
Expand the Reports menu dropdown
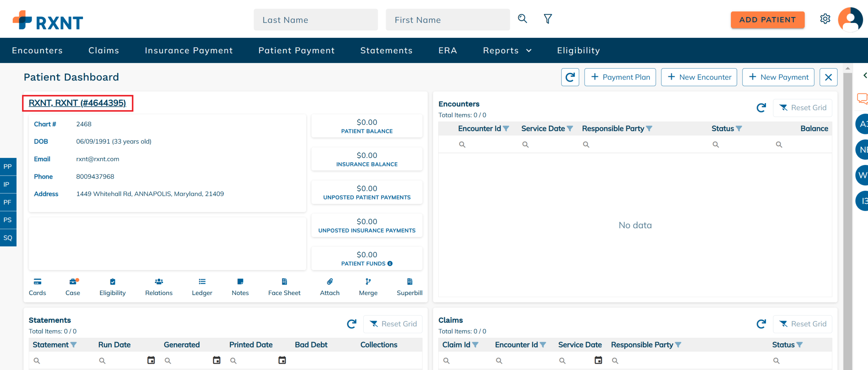(507, 51)
